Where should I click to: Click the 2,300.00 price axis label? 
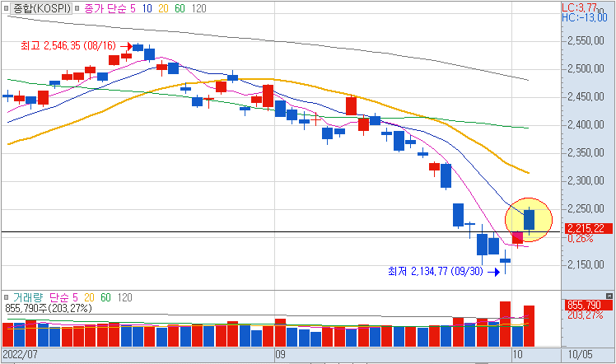click(586, 180)
